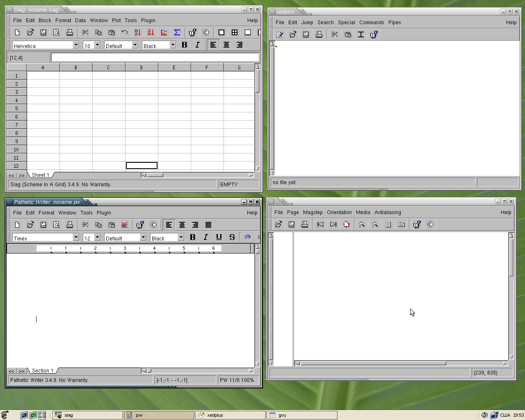Open a file in Siag toolbar
The height and width of the screenshot is (420, 525).
point(30,32)
